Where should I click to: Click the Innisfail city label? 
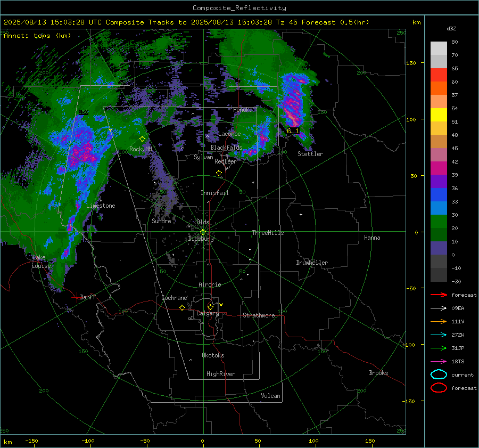click(214, 193)
